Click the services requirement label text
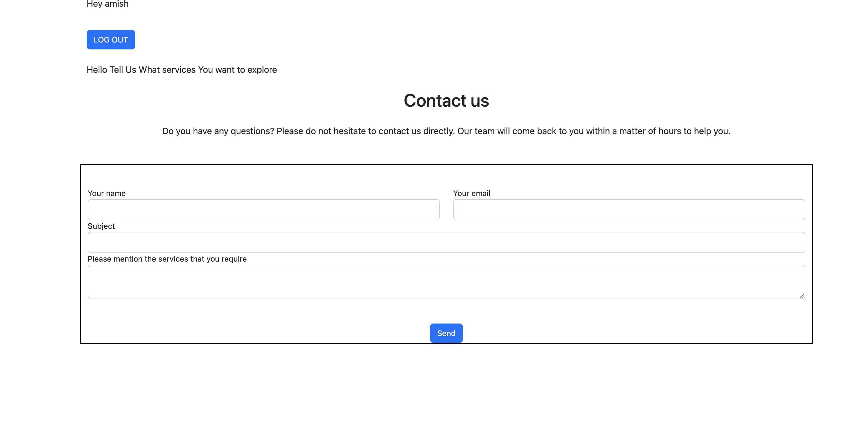The width and height of the screenshot is (868, 426). coord(167,259)
